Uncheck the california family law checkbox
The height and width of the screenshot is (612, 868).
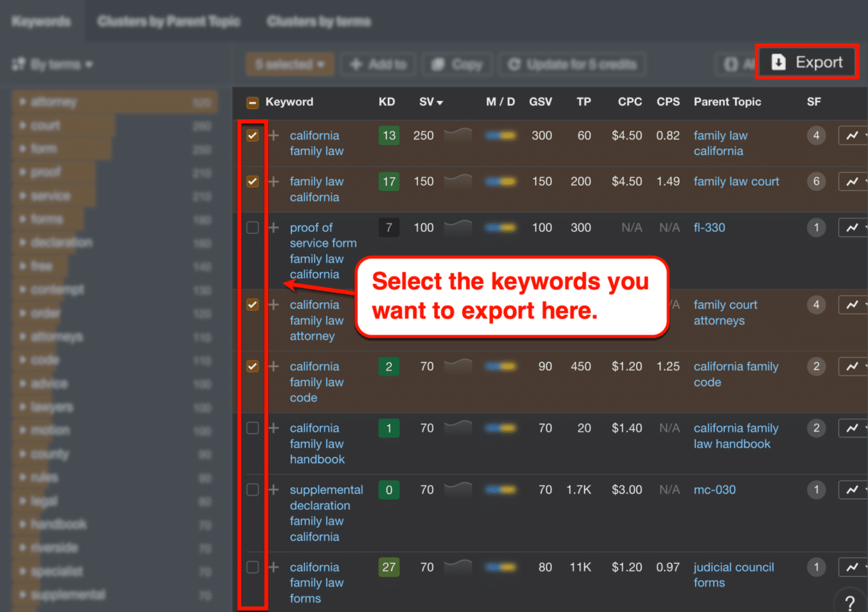[x=252, y=136]
